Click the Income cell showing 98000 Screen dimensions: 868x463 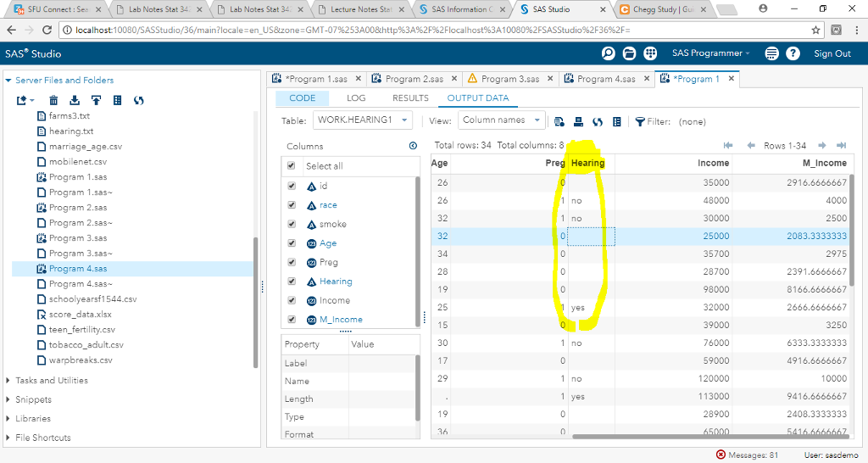(x=673, y=289)
